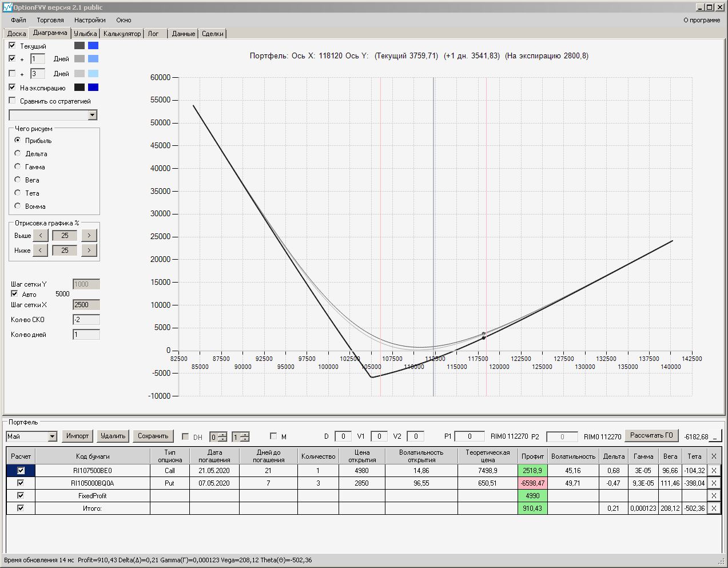The width and height of the screenshot is (728, 568).
Task: Open the Май portfolio dropdown
Action: coord(53,436)
